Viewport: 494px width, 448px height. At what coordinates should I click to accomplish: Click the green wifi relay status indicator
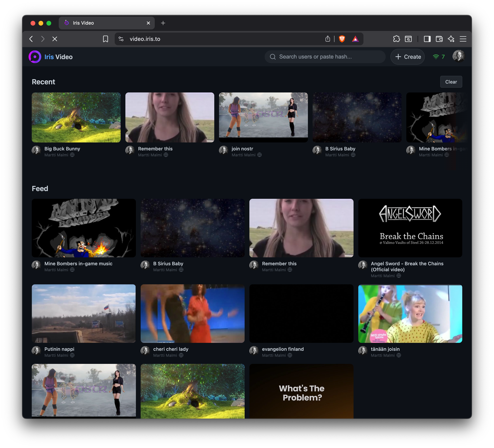point(439,57)
